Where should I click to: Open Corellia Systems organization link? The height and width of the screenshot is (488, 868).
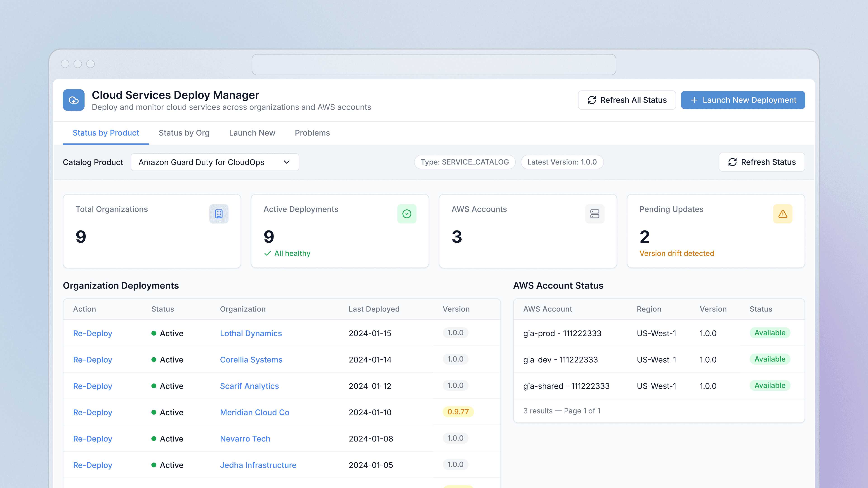pyautogui.click(x=251, y=359)
